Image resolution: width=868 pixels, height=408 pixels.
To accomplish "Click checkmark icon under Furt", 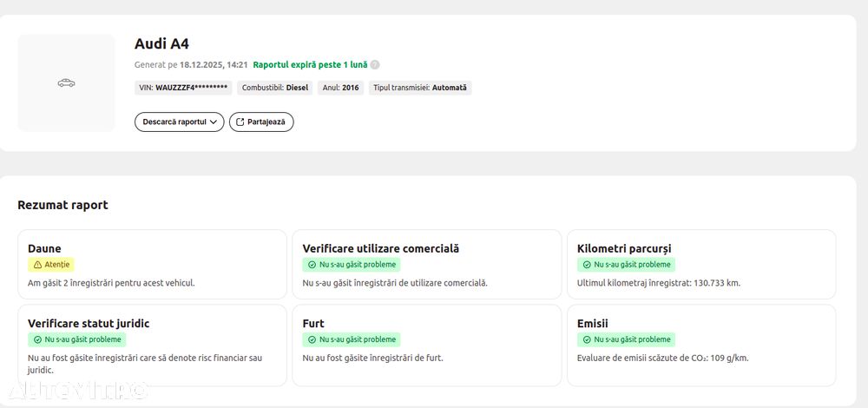I will (312, 339).
